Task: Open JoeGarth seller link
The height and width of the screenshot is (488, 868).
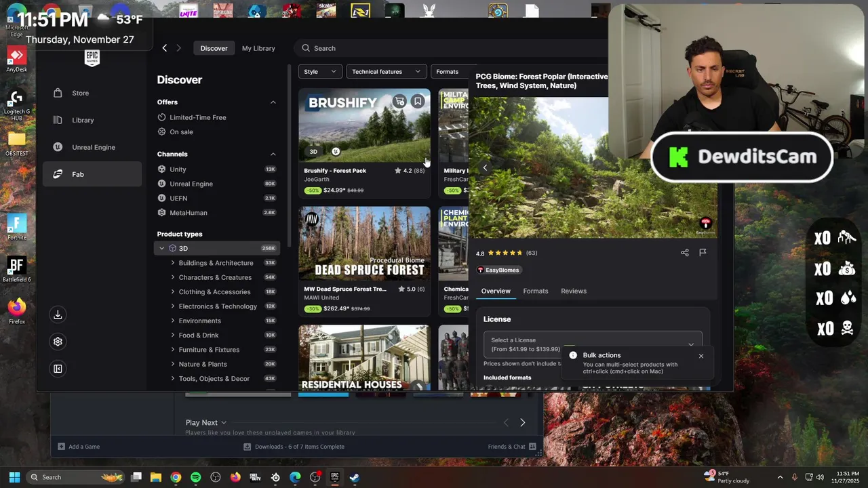Action: click(317, 180)
